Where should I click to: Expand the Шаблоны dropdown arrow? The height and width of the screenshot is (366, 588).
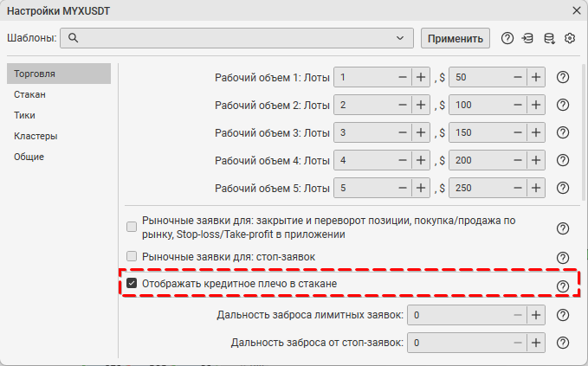point(400,38)
